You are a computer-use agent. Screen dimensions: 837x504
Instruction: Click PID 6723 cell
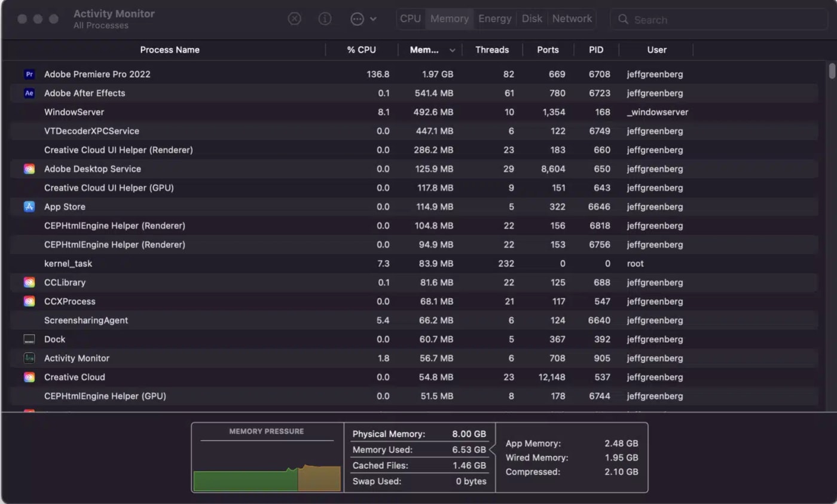tap(599, 93)
